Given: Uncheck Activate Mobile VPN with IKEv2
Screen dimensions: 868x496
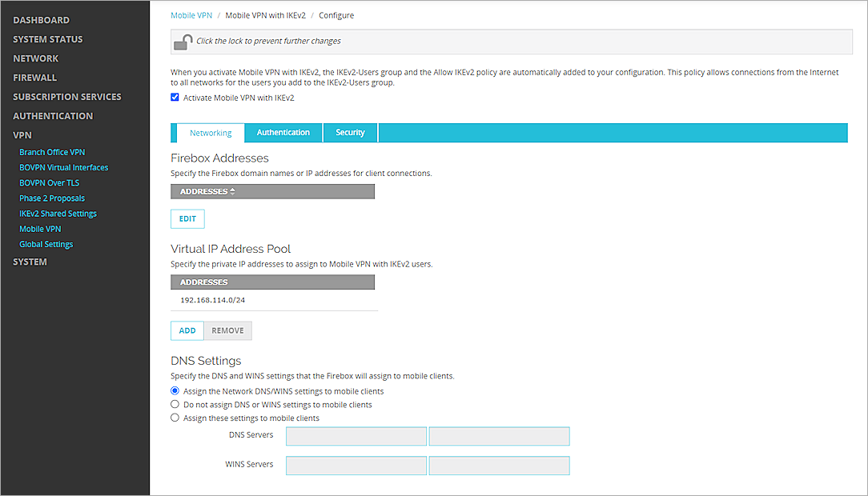Looking at the screenshot, I should pos(175,97).
